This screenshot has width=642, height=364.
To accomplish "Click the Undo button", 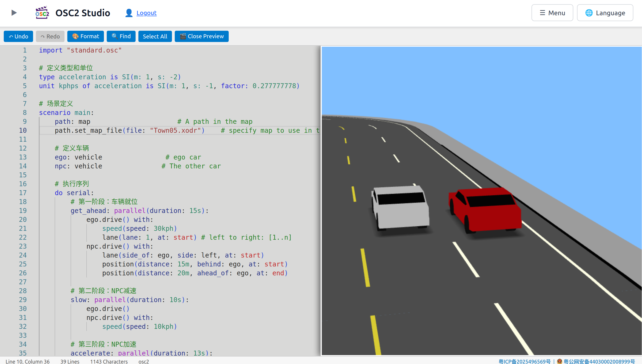I will click(18, 37).
